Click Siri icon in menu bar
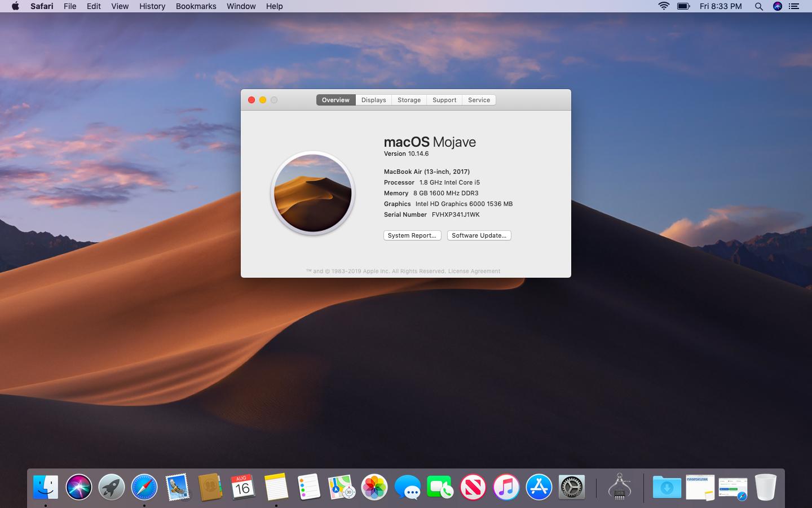Image resolution: width=812 pixels, height=508 pixels. (x=778, y=6)
